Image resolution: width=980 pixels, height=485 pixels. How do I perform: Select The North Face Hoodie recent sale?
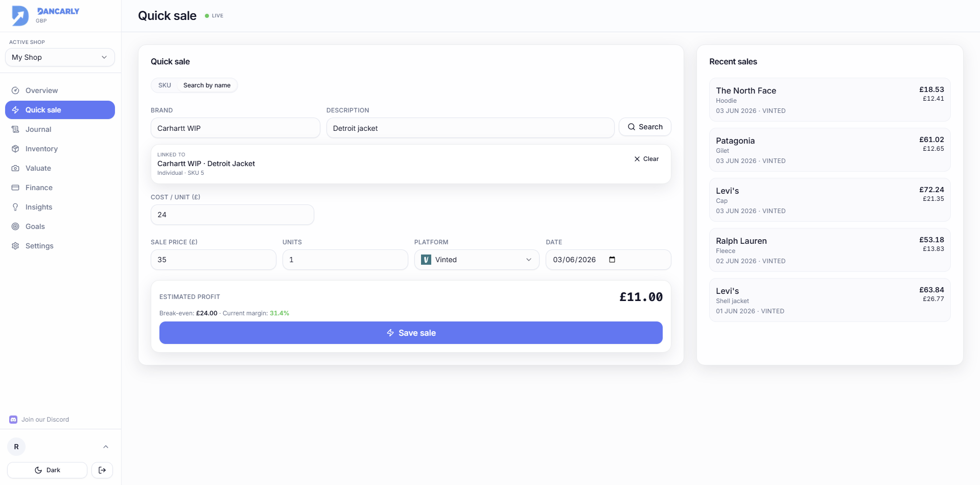(830, 100)
